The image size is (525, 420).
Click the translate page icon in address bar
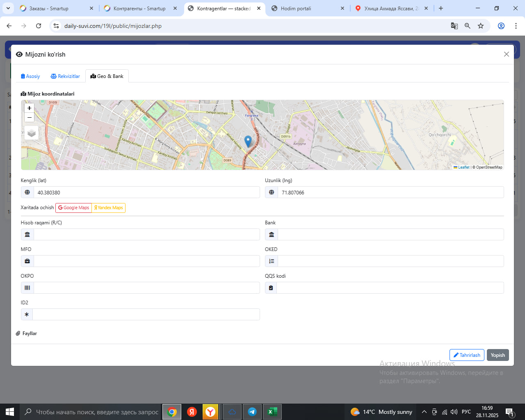454,26
